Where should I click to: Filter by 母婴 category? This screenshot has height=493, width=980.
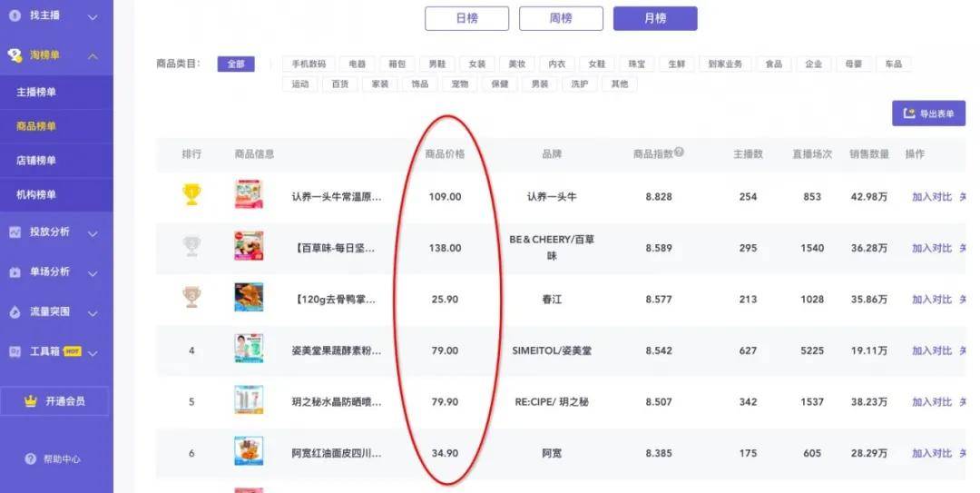(x=854, y=64)
